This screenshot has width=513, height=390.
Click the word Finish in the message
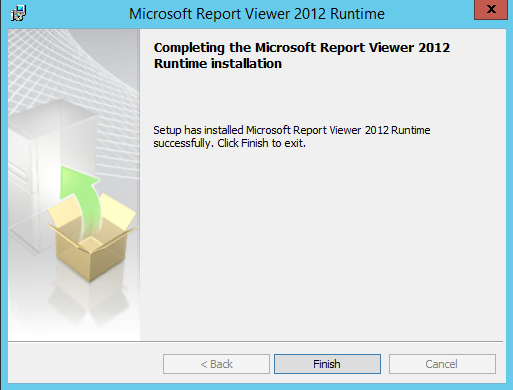[x=255, y=143]
